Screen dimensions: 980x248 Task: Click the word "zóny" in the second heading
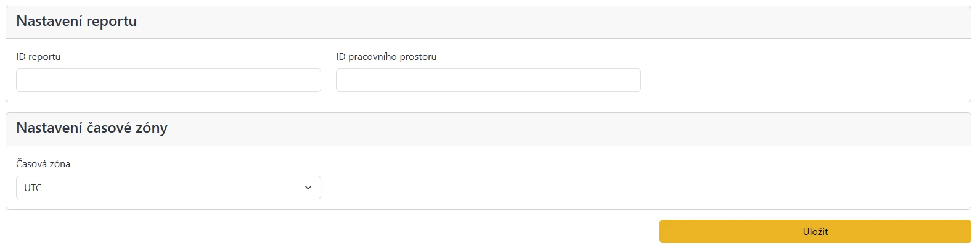coord(152,128)
